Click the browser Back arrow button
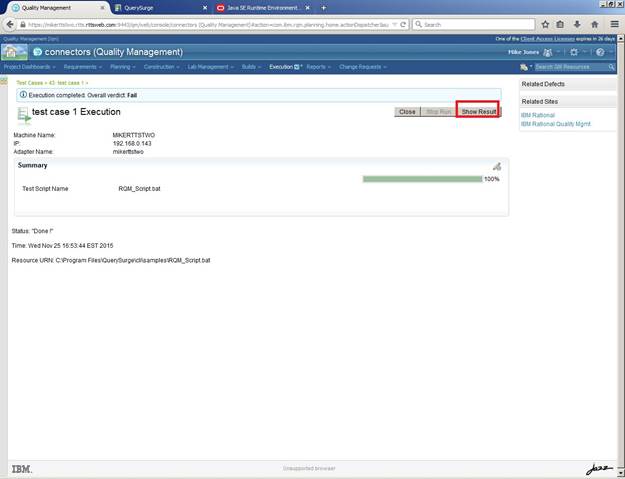The height and width of the screenshot is (479, 625). [10, 24]
